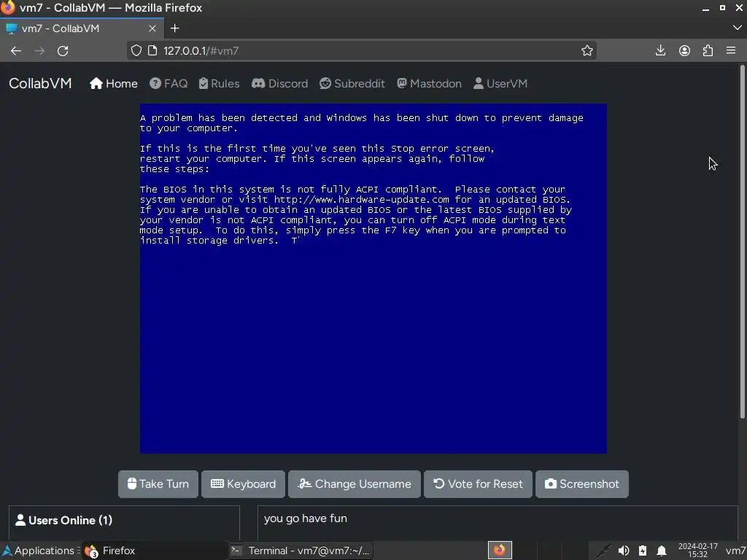Screen dimensions: 747x560
Task: Click the vm7 user label in panel
Action: pyautogui.click(x=735, y=551)
